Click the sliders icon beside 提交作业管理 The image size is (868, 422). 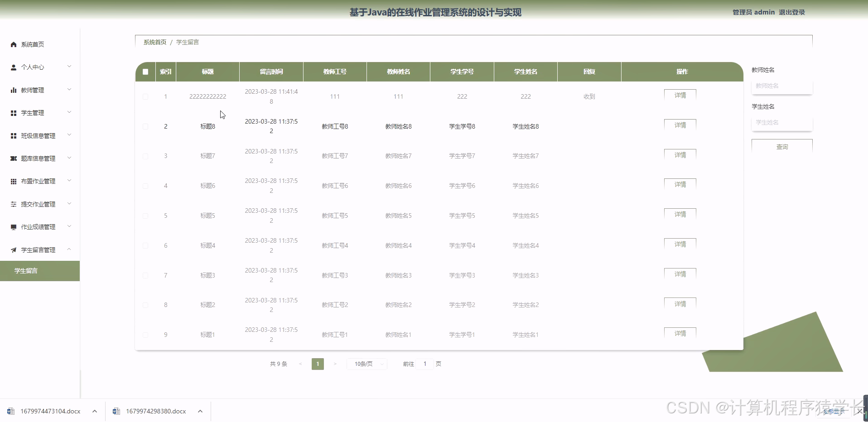point(14,204)
